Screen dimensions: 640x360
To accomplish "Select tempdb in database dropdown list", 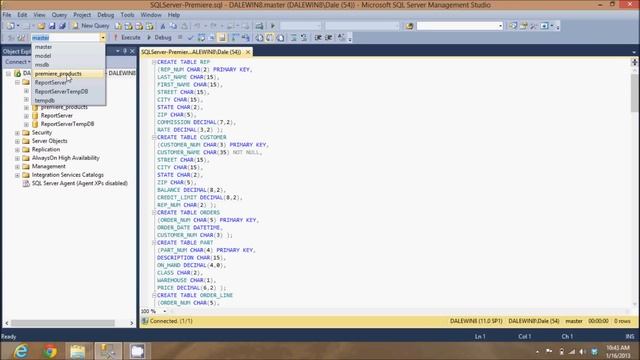I will pyautogui.click(x=68, y=100).
